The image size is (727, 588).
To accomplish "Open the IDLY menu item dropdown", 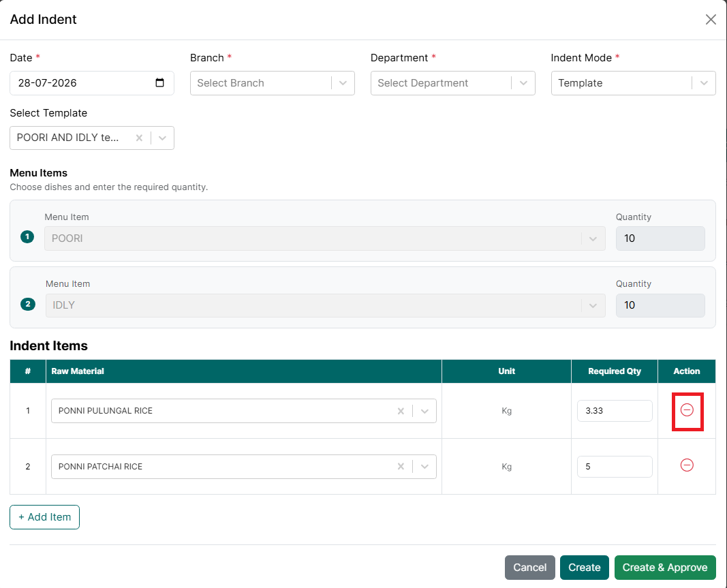I will click(325, 305).
